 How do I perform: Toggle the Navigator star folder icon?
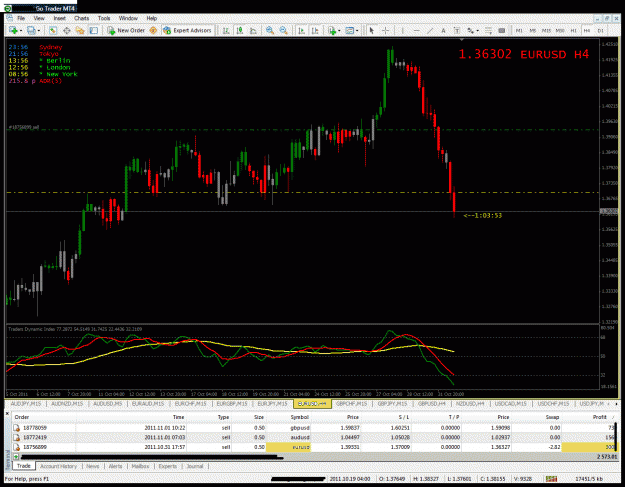point(80,30)
